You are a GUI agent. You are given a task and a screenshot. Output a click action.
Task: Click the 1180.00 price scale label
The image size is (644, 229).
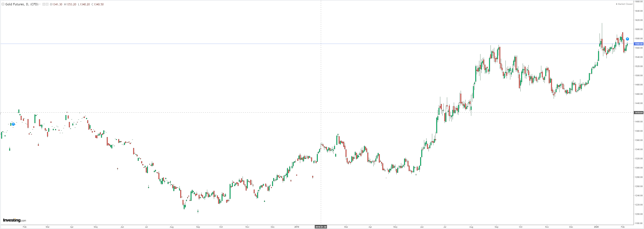point(639,223)
